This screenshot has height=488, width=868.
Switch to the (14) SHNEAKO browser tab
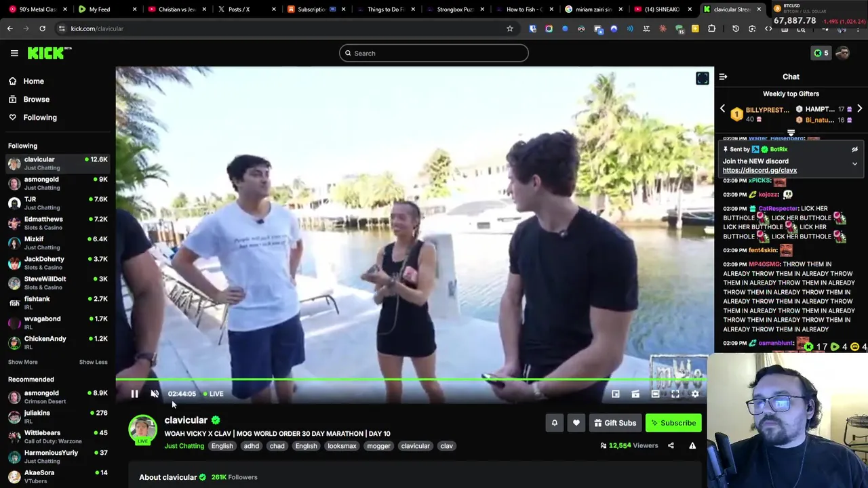(x=661, y=9)
